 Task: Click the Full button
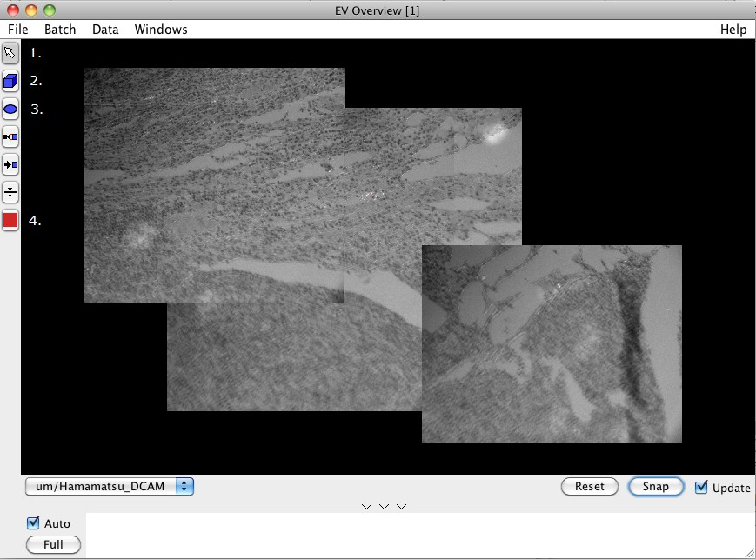click(x=53, y=544)
